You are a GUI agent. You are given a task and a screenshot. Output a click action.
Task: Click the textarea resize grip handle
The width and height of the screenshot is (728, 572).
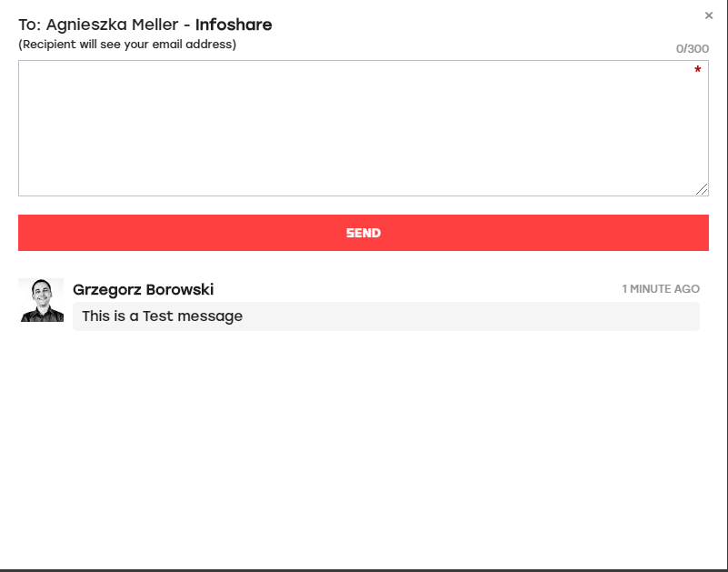(702, 189)
